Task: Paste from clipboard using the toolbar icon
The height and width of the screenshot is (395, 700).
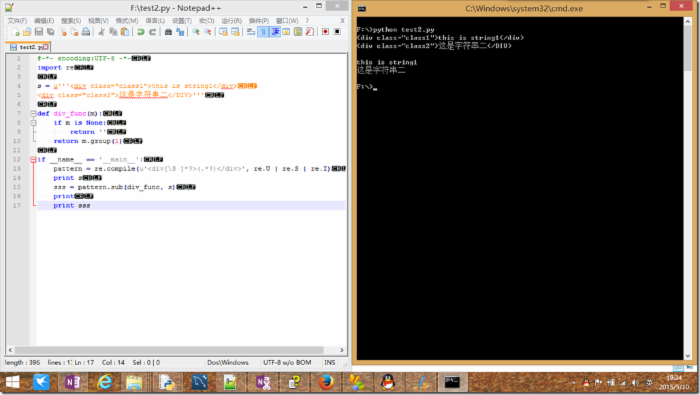Action: tap(125, 32)
